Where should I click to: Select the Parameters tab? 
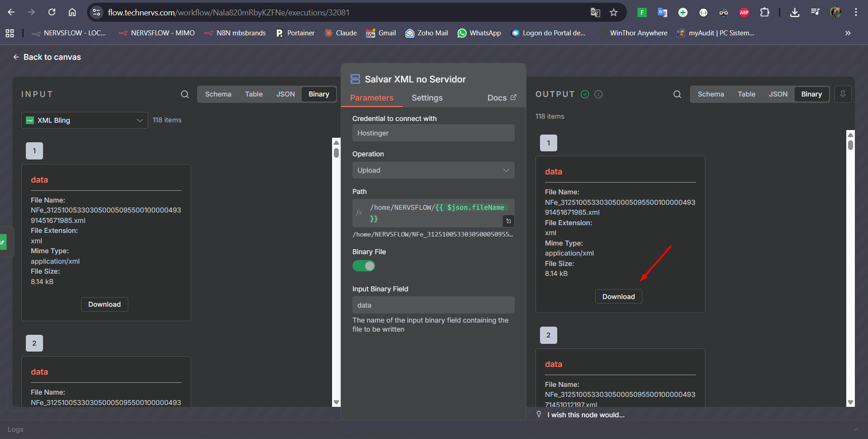[x=371, y=98]
